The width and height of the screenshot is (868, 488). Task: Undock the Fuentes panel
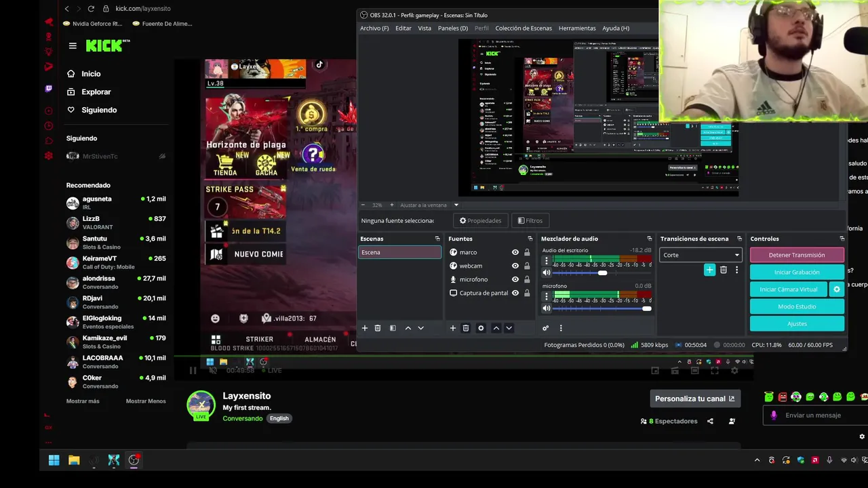click(530, 239)
